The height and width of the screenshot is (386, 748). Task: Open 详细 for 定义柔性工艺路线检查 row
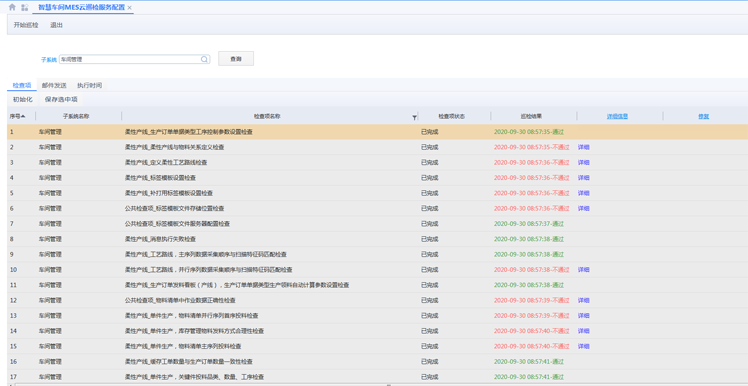click(583, 163)
